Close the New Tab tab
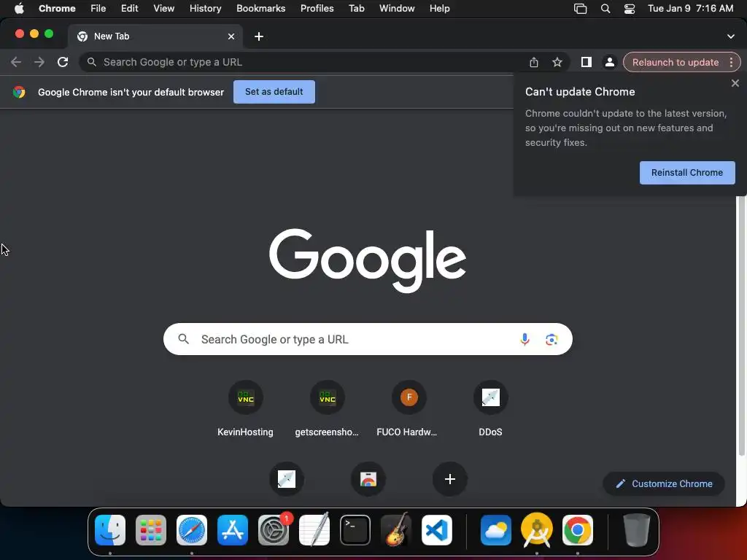The width and height of the screenshot is (747, 560). [231, 36]
